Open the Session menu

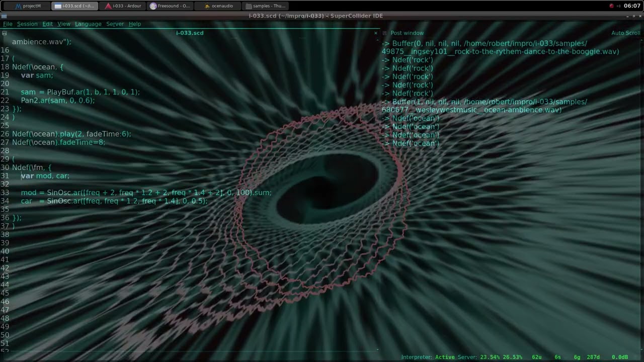27,24
